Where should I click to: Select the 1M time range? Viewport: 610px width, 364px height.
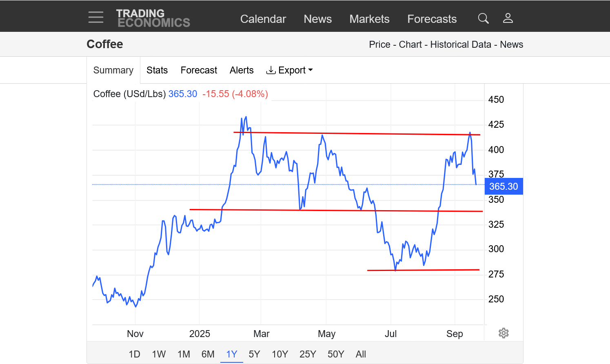point(184,354)
